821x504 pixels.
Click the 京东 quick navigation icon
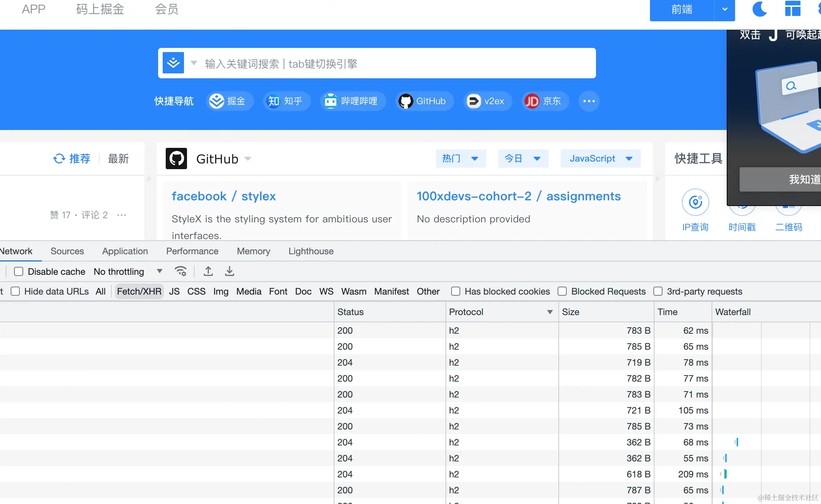click(x=532, y=101)
